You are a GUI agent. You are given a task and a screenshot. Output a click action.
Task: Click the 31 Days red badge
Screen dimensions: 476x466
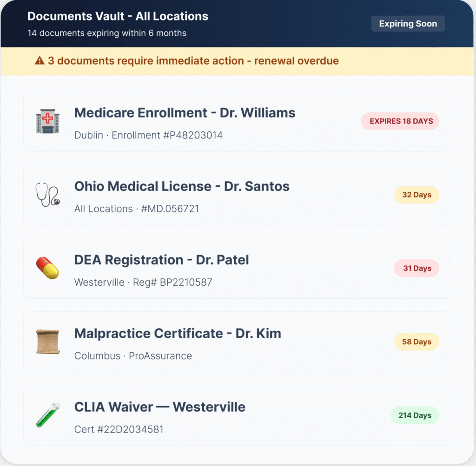(x=416, y=268)
